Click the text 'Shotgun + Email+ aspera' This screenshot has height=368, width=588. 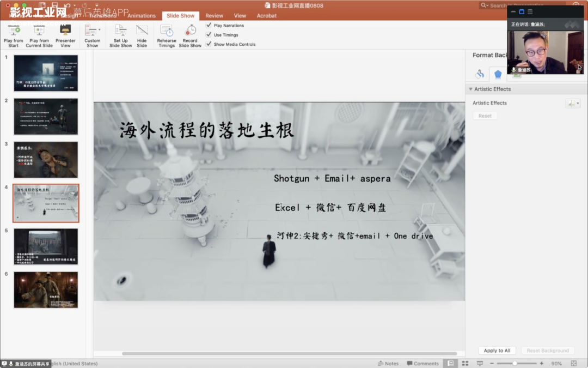332,178
